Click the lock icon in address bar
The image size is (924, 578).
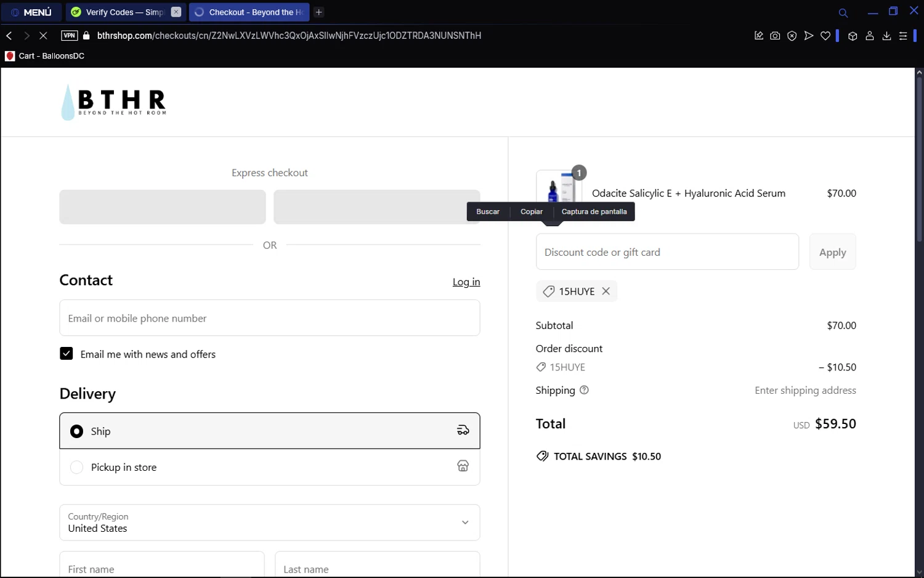(86, 36)
